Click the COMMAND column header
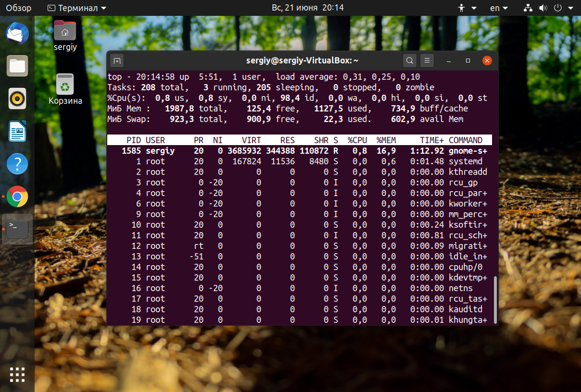The image size is (581, 392). pyautogui.click(x=466, y=140)
